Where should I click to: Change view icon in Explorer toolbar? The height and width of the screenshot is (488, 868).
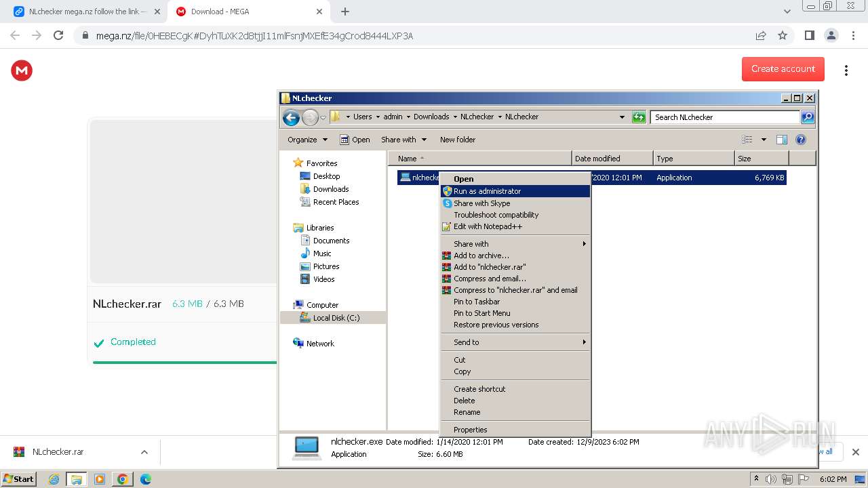pos(747,140)
